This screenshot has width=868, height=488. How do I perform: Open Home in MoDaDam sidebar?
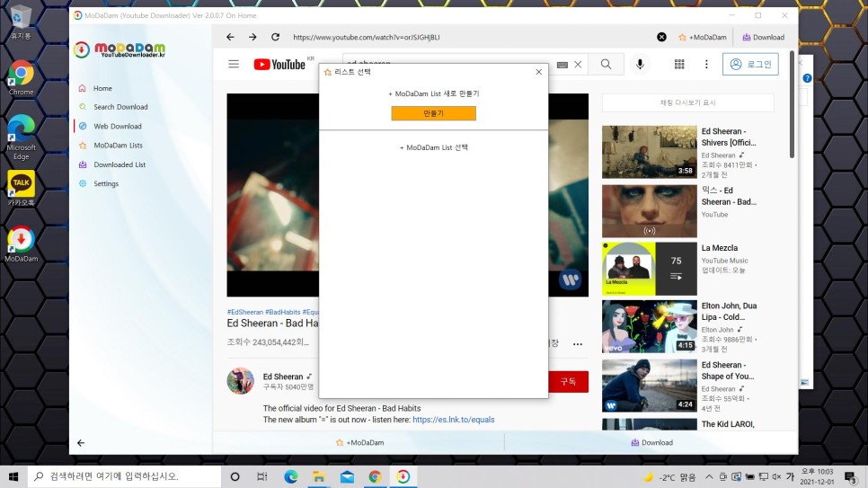[x=102, y=88]
